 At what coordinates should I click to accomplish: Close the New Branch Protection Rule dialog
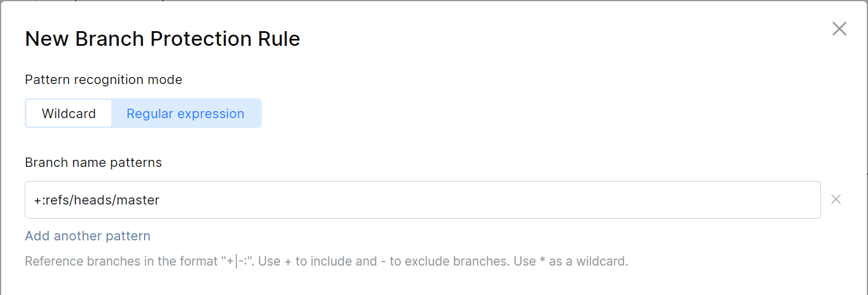(839, 29)
